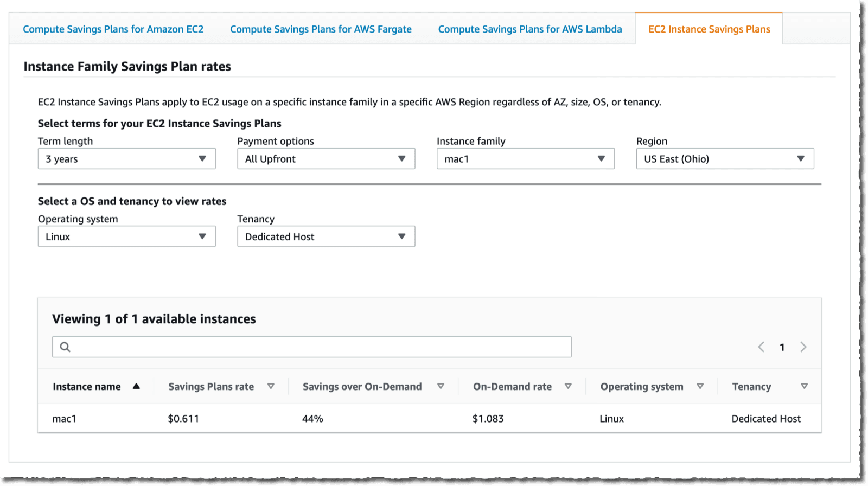Focus the instances search field

[x=312, y=347]
